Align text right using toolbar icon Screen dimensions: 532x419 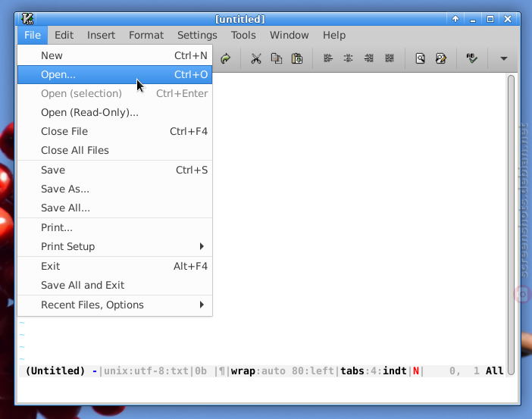(369, 58)
